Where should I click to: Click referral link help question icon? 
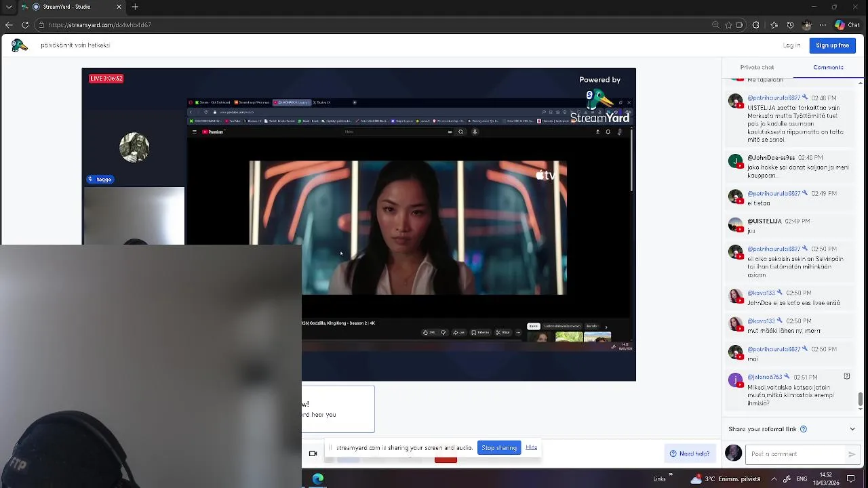coord(804,429)
